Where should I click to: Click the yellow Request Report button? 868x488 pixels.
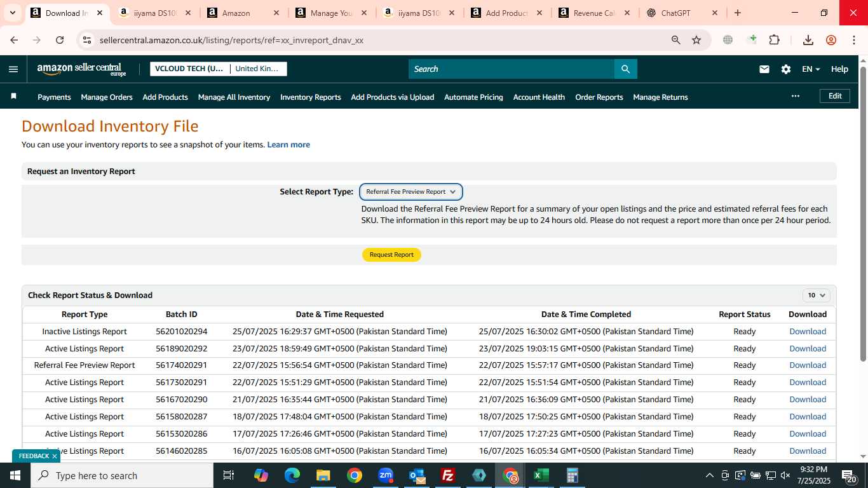[x=391, y=255]
